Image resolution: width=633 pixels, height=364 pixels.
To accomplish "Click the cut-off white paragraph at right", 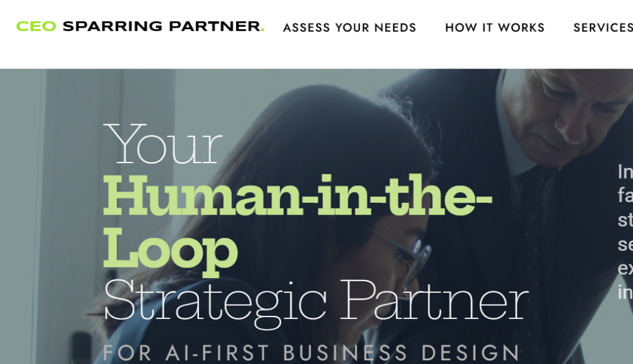I will (625, 232).
